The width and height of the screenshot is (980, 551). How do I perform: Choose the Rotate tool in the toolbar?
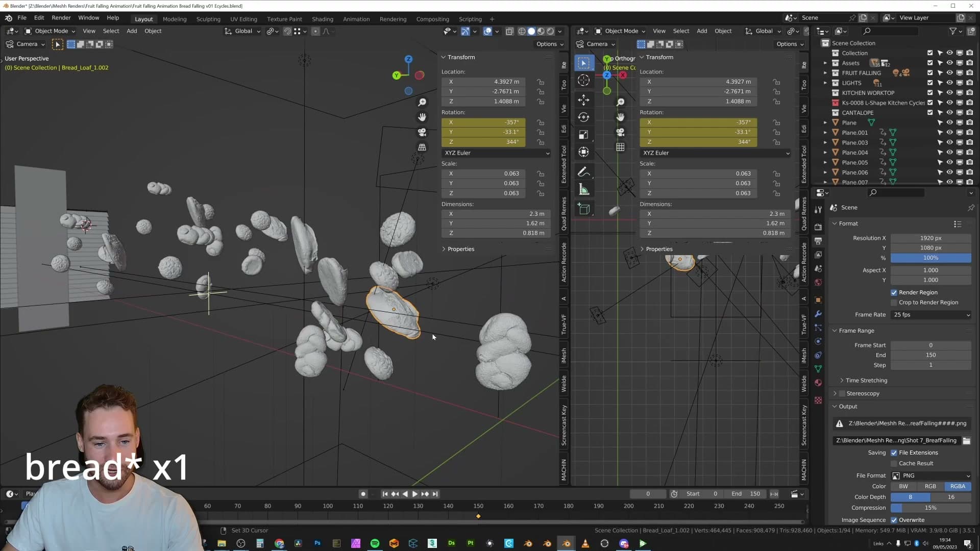[584, 117]
